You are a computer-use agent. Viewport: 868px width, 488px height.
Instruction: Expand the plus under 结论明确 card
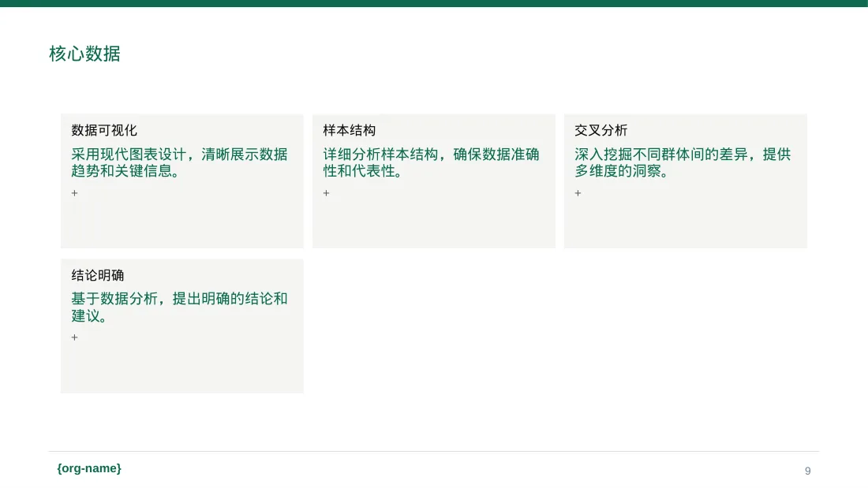point(75,337)
